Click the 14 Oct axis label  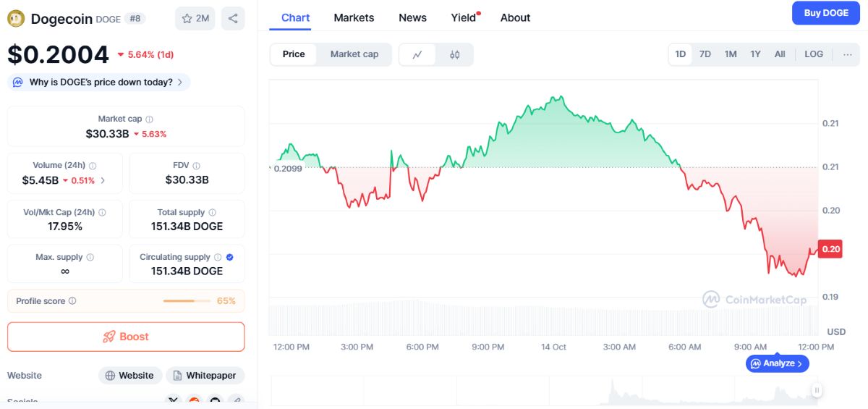pos(553,347)
